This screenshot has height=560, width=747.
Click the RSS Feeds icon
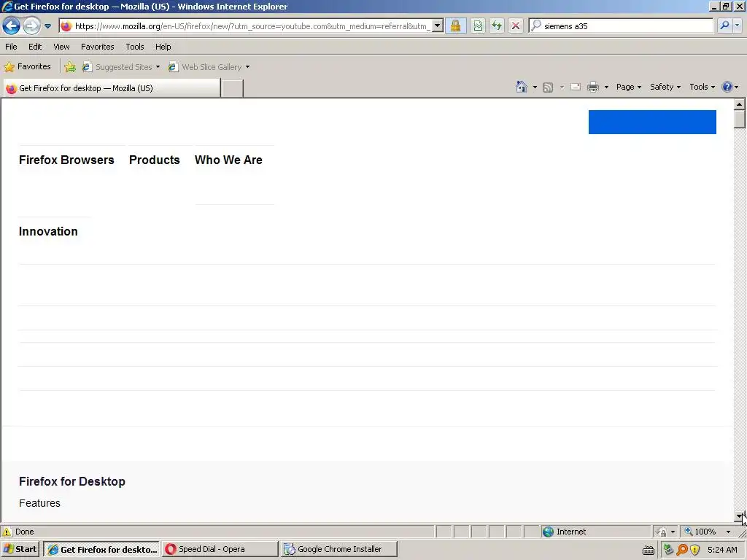point(548,87)
